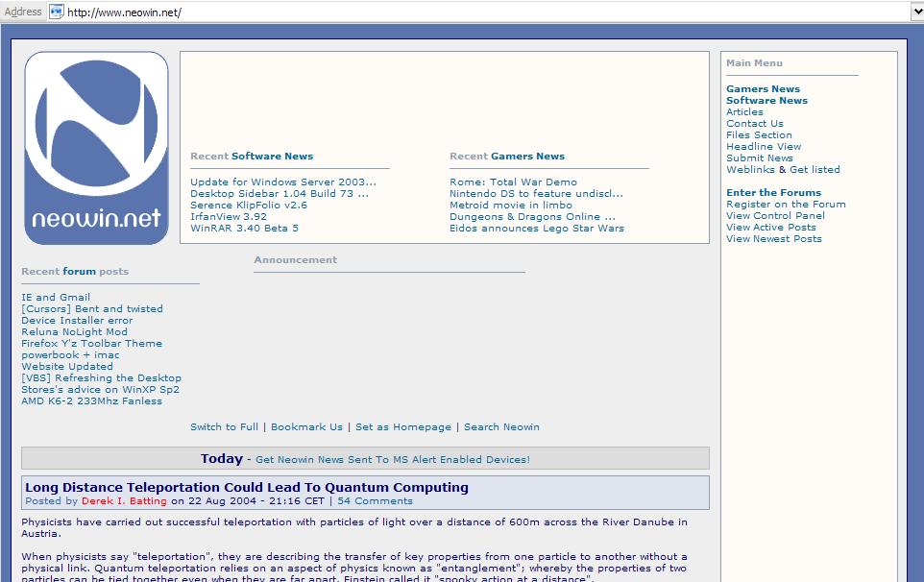Open the Submit News link
The height and width of the screenshot is (582, 924).
pos(759,158)
